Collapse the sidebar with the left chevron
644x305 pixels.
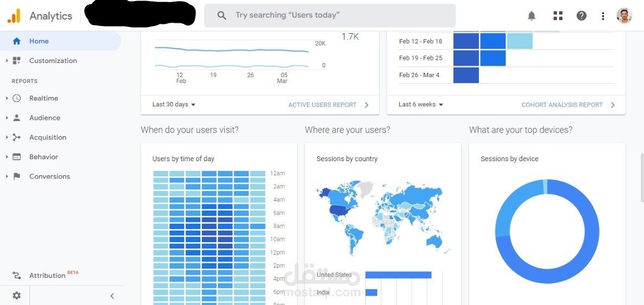tap(112, 296)
